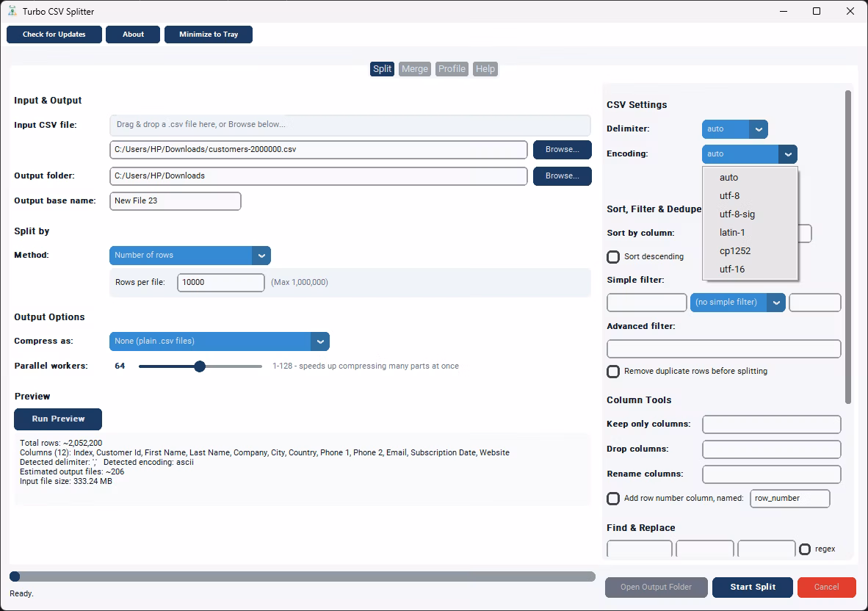Click the first Find & Replace field
Viewport: 868px width, 611px height.
640,549
